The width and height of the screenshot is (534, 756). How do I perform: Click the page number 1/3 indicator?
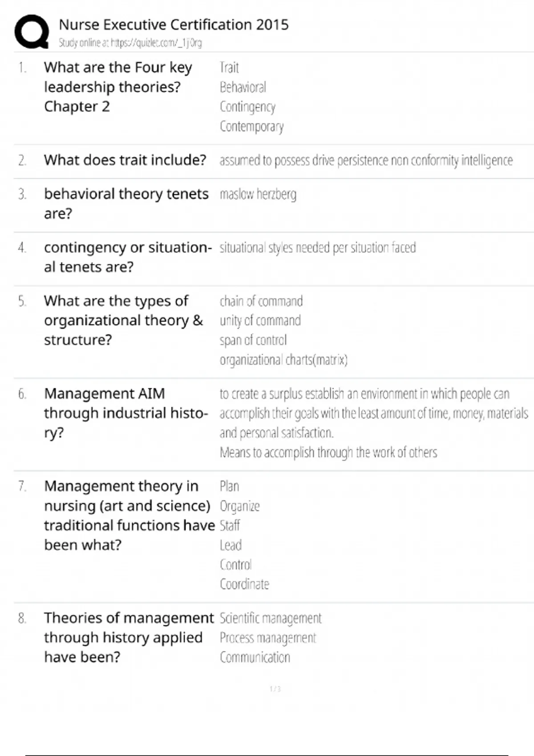coord(275,689)
